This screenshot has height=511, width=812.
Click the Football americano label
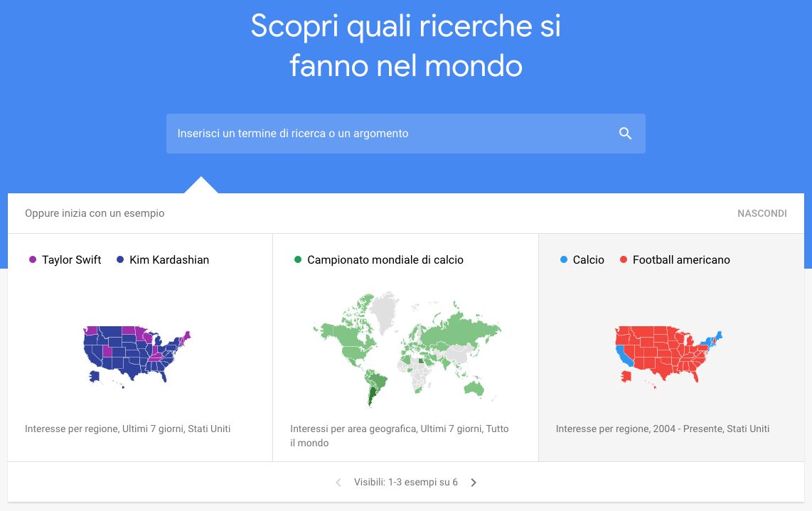(681, 260)
